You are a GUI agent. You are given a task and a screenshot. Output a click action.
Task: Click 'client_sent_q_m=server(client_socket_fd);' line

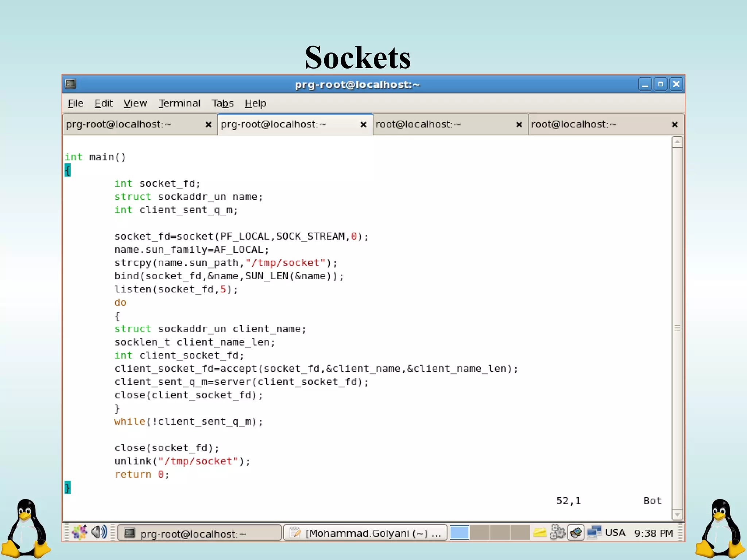(x=241, y=382)
